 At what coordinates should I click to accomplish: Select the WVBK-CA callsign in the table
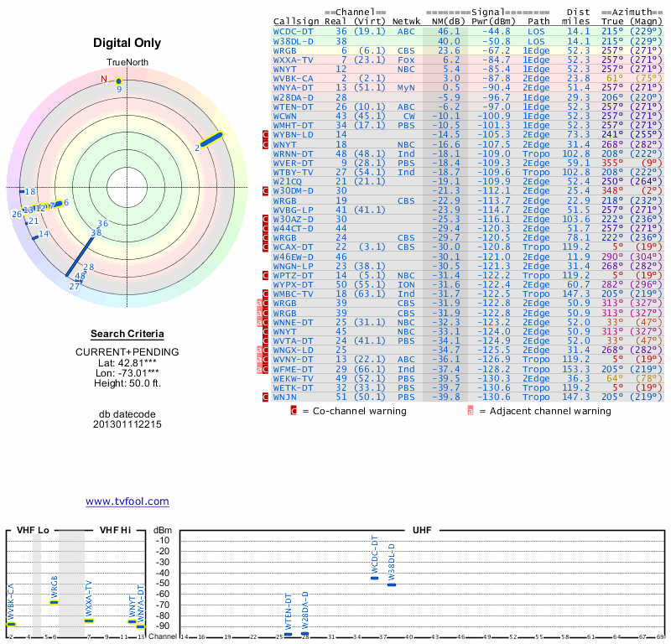294,78
